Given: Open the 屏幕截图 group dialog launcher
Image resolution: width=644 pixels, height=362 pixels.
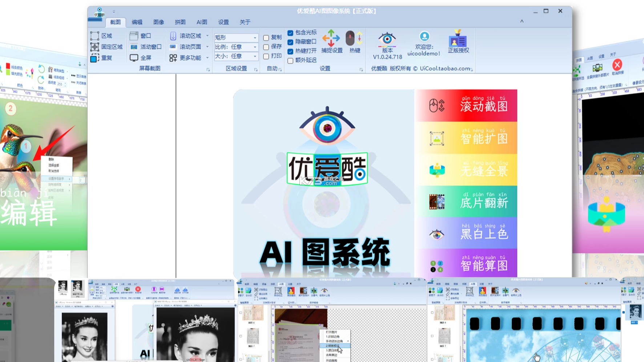Looking at the screenshot, I should tap(208, 70).
